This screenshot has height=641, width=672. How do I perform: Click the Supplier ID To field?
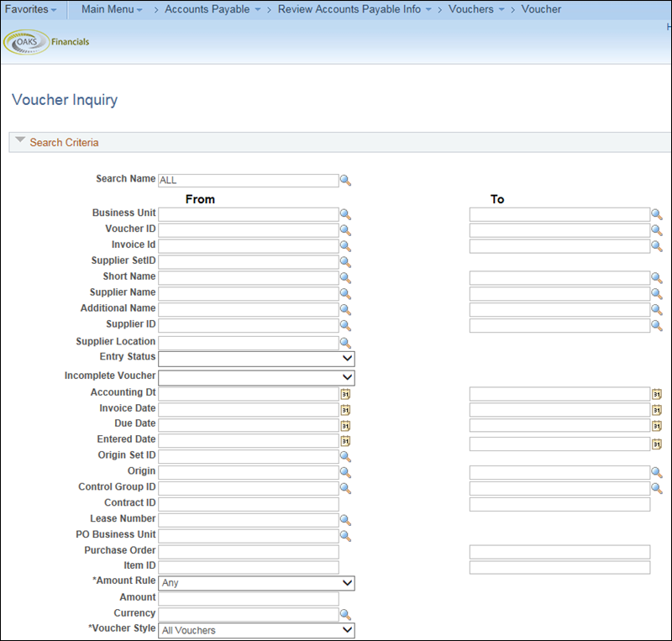coord(559,325)
